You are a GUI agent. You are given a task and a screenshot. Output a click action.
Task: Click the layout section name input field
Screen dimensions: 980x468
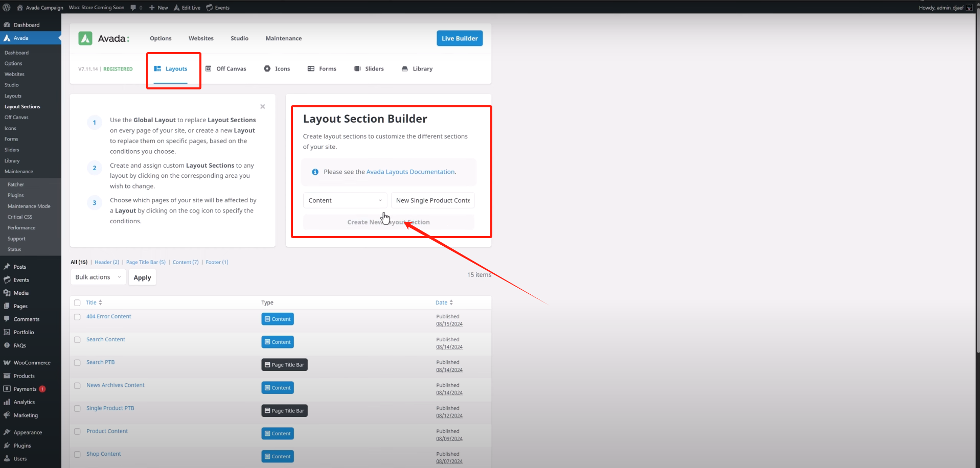point(432,200)
